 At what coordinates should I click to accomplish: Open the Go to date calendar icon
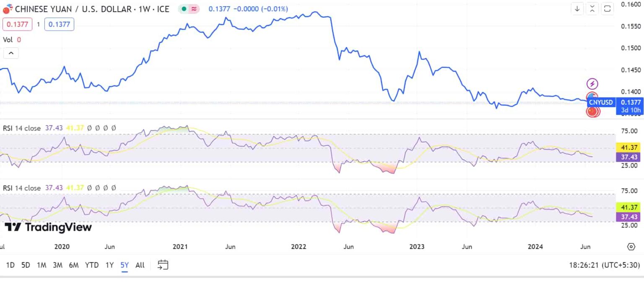point(163,265)
